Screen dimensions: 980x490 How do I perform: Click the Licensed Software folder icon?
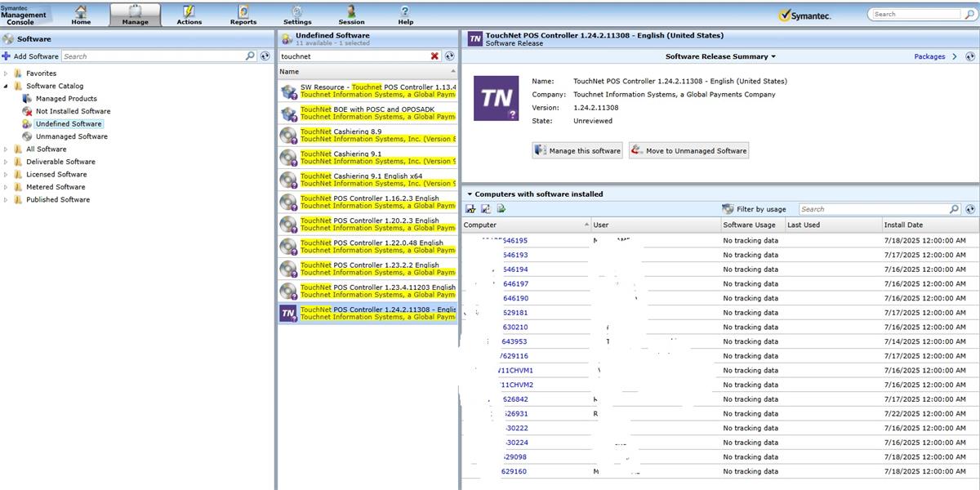coord(18,174)
